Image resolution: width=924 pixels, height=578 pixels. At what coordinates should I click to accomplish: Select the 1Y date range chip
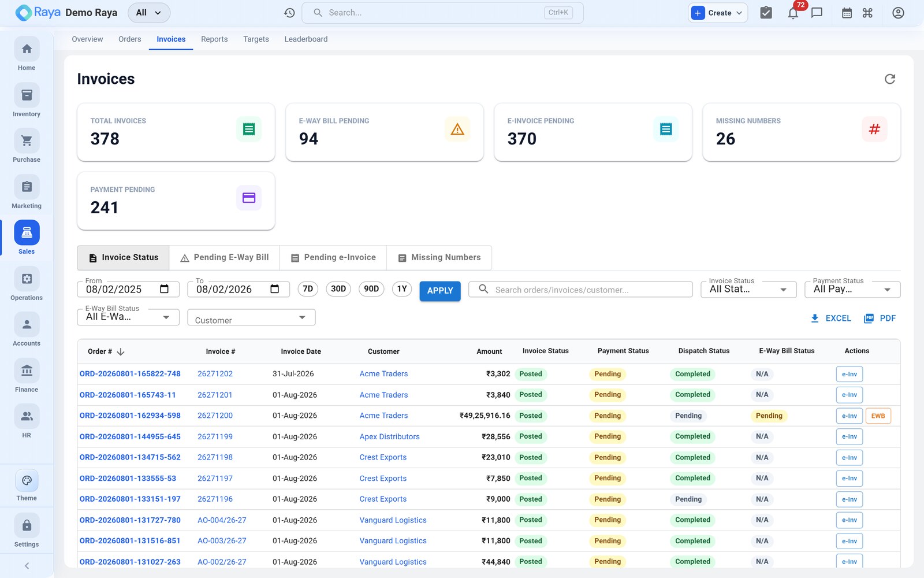pyautogui.click(x=402, y=289)
